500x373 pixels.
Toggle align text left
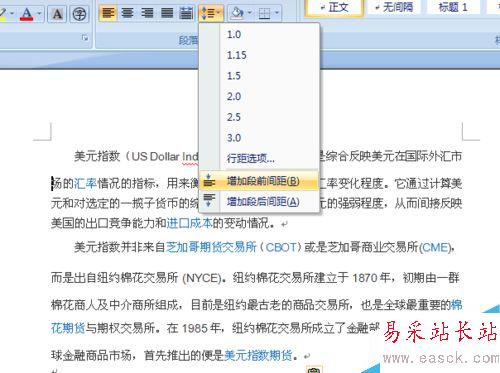pyautogui.click(x=108, y=13)
